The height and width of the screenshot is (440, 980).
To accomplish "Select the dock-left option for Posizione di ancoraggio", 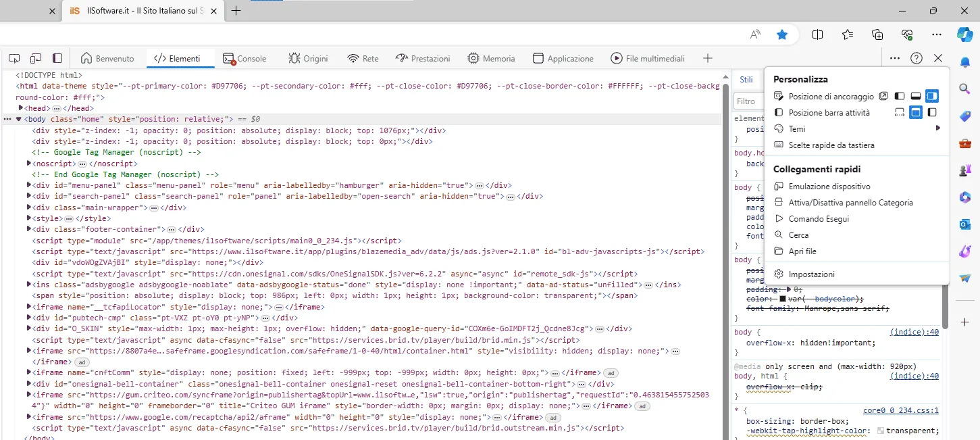I will pos(899,95).
